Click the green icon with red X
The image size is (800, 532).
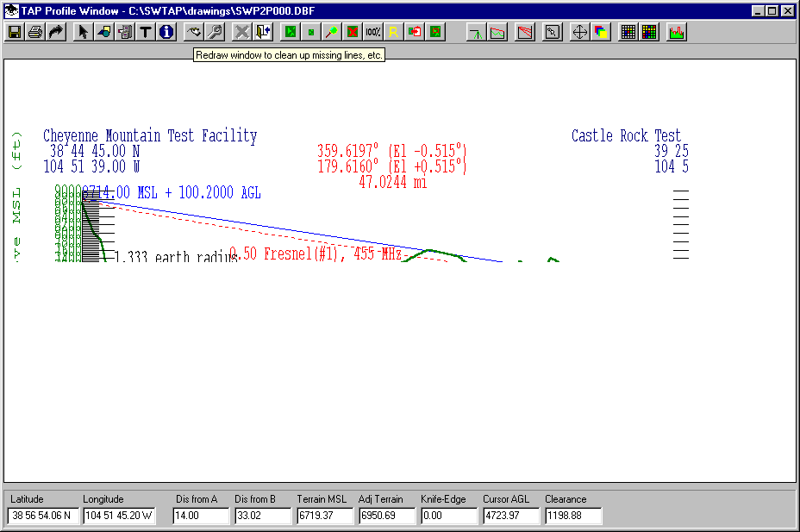353,32
